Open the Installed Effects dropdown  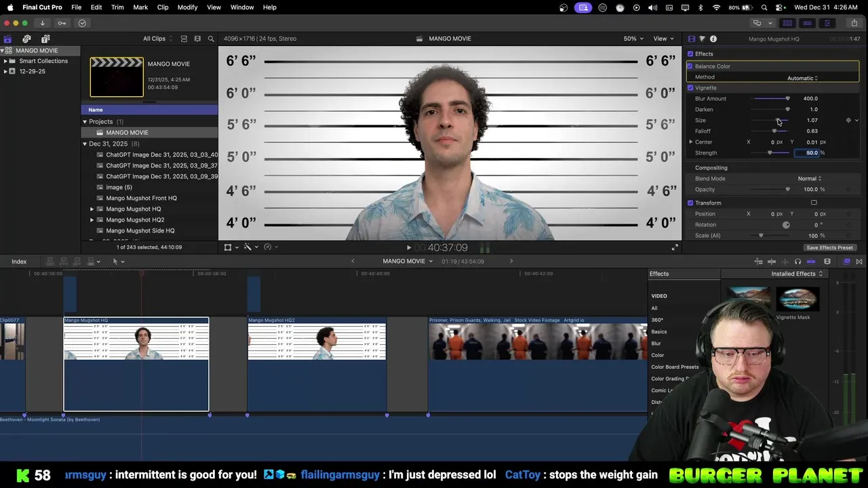click(x=797, y=274)
